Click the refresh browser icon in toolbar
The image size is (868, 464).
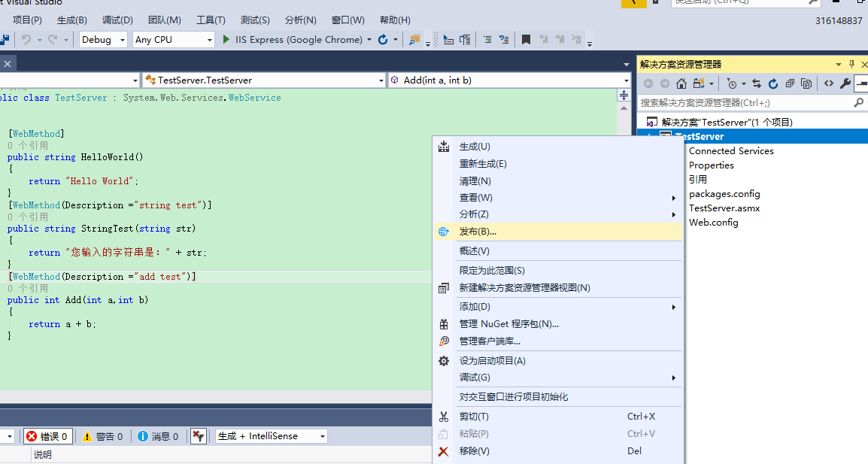point(383,39)
